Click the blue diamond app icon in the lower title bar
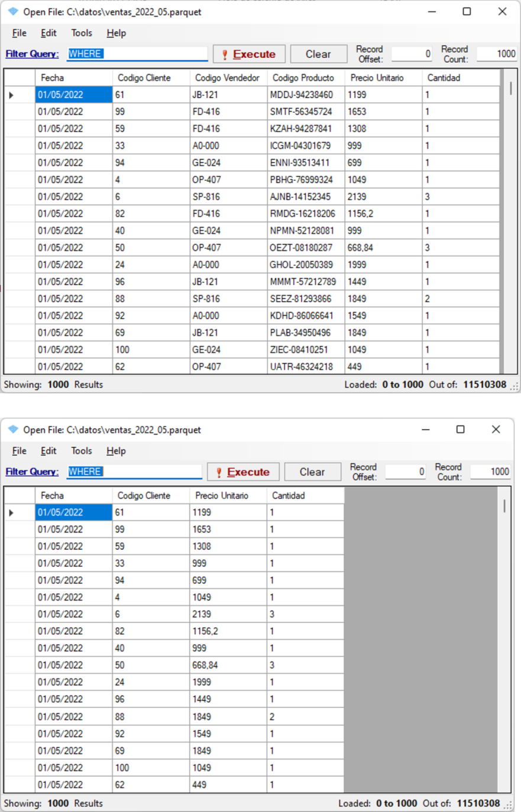 [x=13, y=430]
